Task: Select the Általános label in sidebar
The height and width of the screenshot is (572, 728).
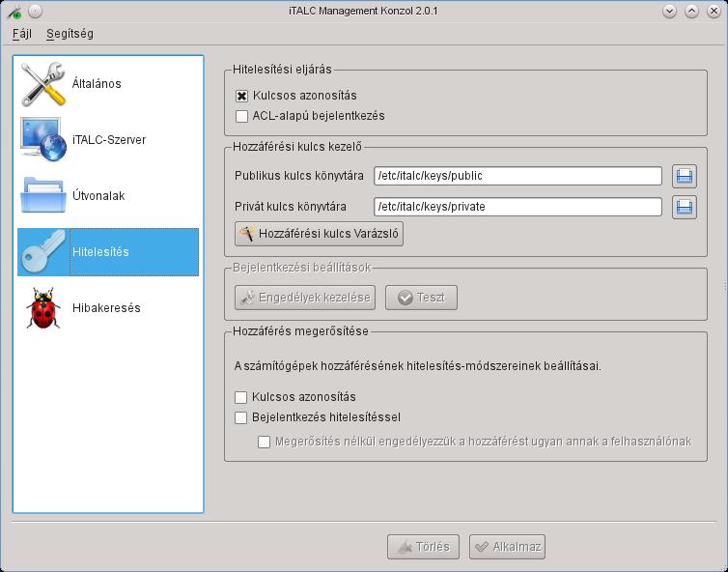Action: click(97, 84)
